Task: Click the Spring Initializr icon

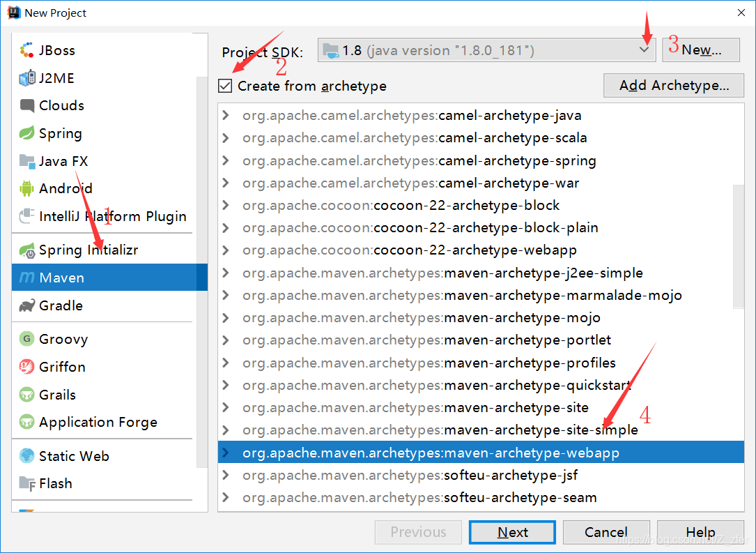Action: point(27,250)
